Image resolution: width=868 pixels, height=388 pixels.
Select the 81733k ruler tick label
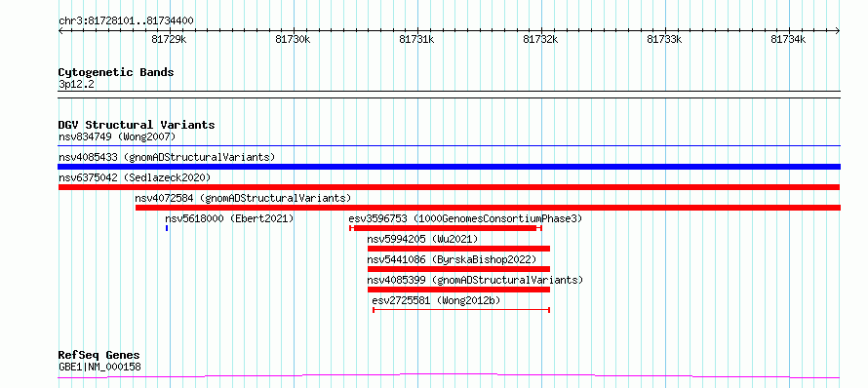tap(665, 39)
